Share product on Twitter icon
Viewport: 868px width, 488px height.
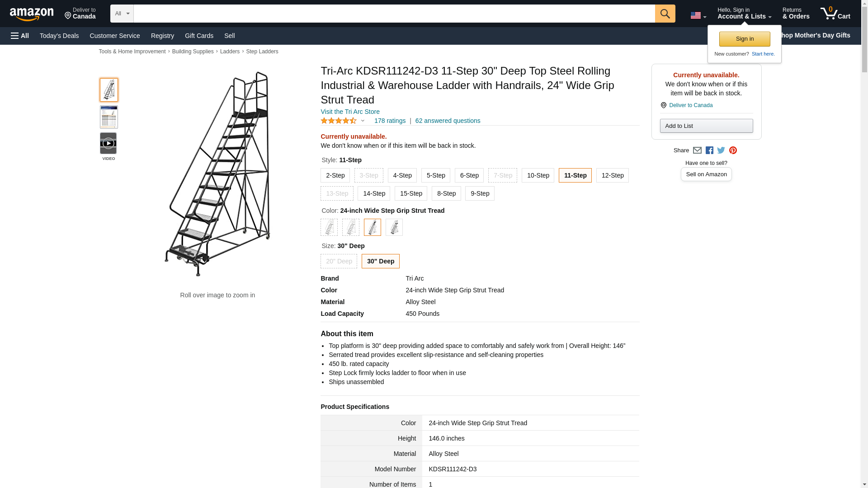coord(721,150)
